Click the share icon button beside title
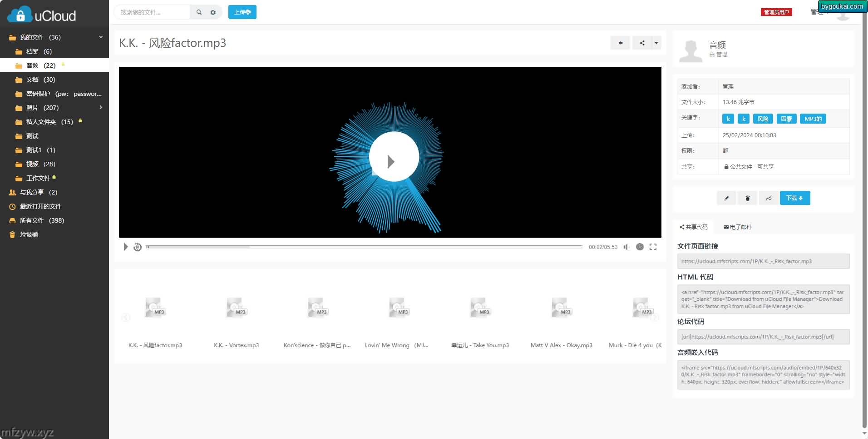This screenshot has height=439, width=868. (x=642, y=43)
